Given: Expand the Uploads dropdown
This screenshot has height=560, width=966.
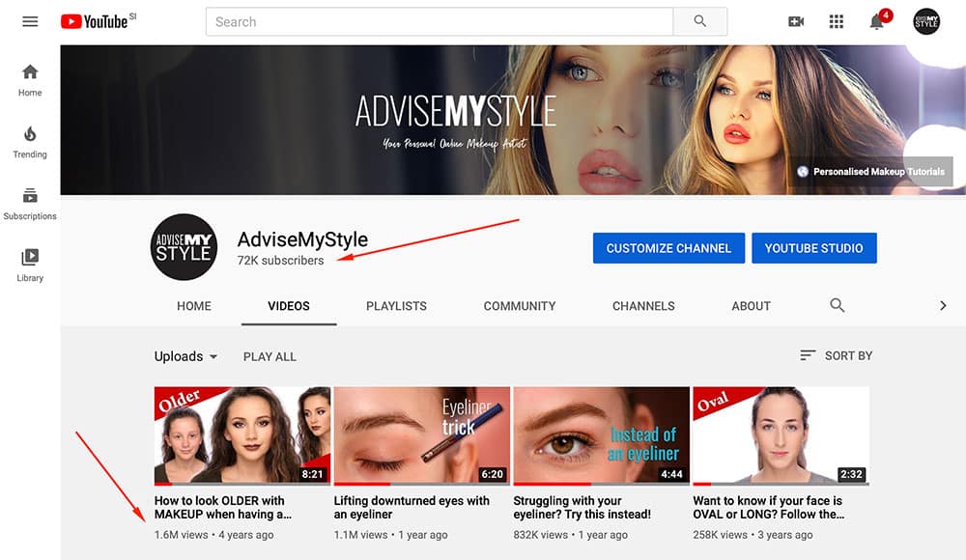Looking at the screenshot, I should [x=185, y=356].
